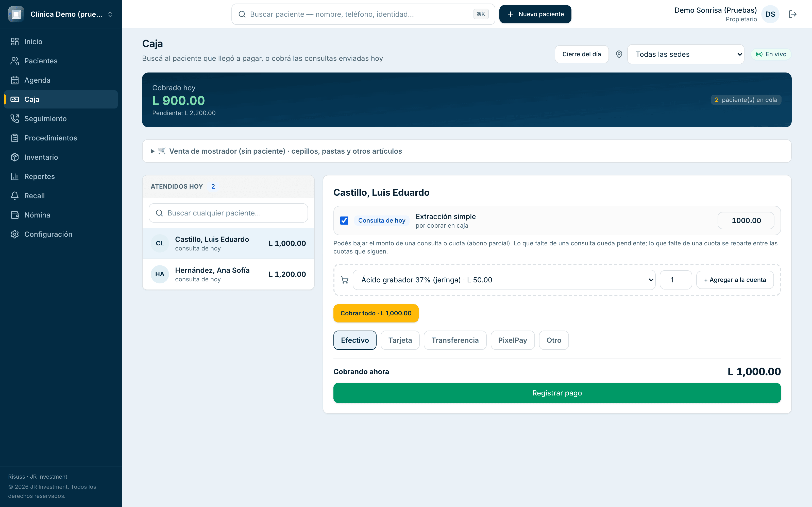This screenshot has width=812, height=507.
Task: Open Agenda calendar icon in sidebar
Action: tap(14, 80)
